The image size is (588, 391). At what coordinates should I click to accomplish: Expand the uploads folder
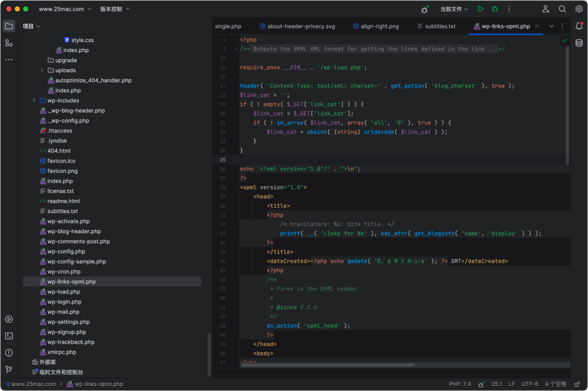pyautogui.click(x=42, y=70)
